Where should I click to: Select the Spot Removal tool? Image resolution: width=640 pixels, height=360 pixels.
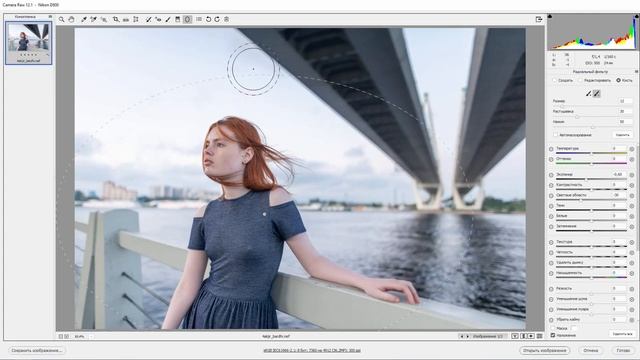point(149,19)
